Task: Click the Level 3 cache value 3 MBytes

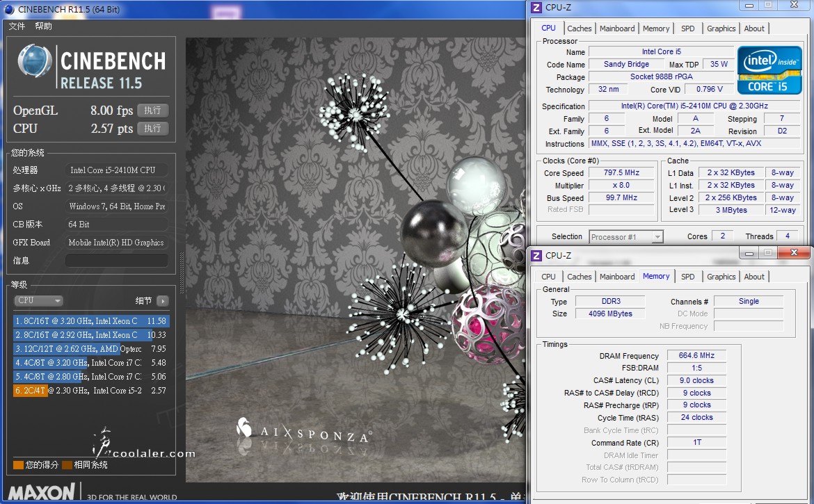Action: point(731,210)
